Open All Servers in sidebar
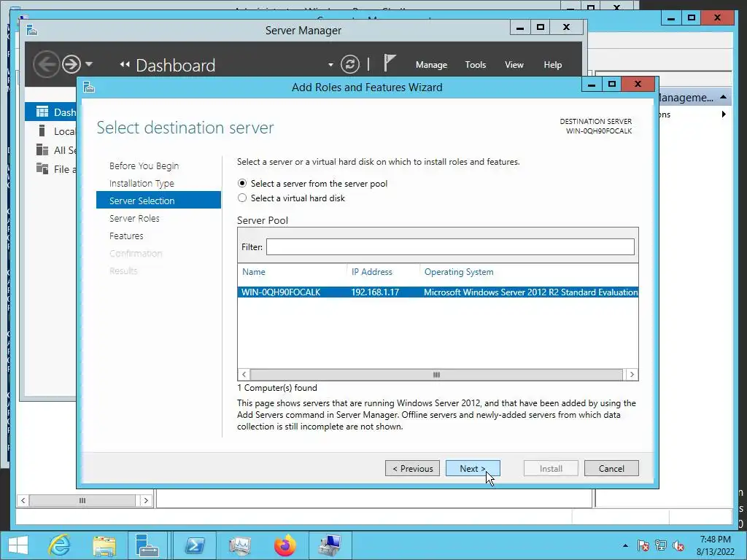Image resolution: width=747 pixels, height=560 pixels. tap(50, 150)
